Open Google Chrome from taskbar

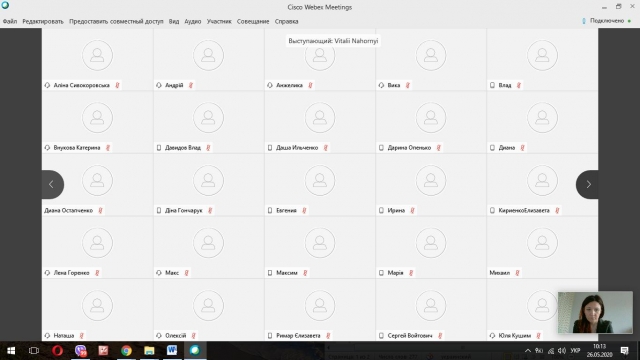126,351
